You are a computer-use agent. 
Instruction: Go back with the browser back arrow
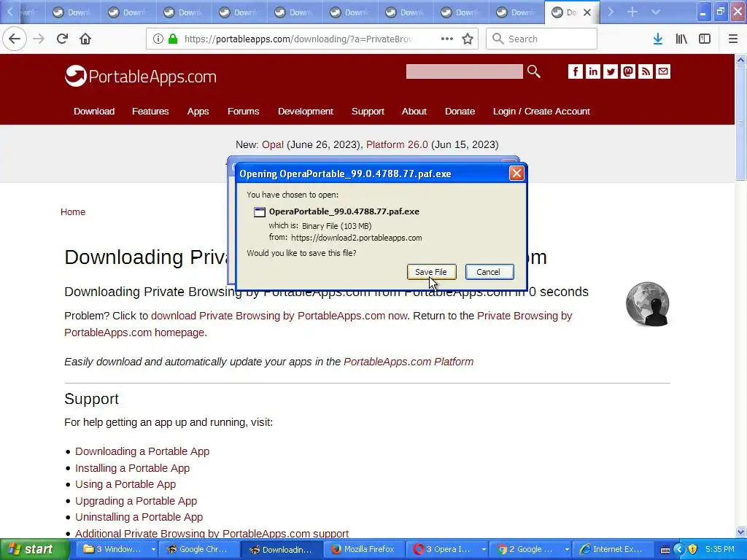(15, 39)
